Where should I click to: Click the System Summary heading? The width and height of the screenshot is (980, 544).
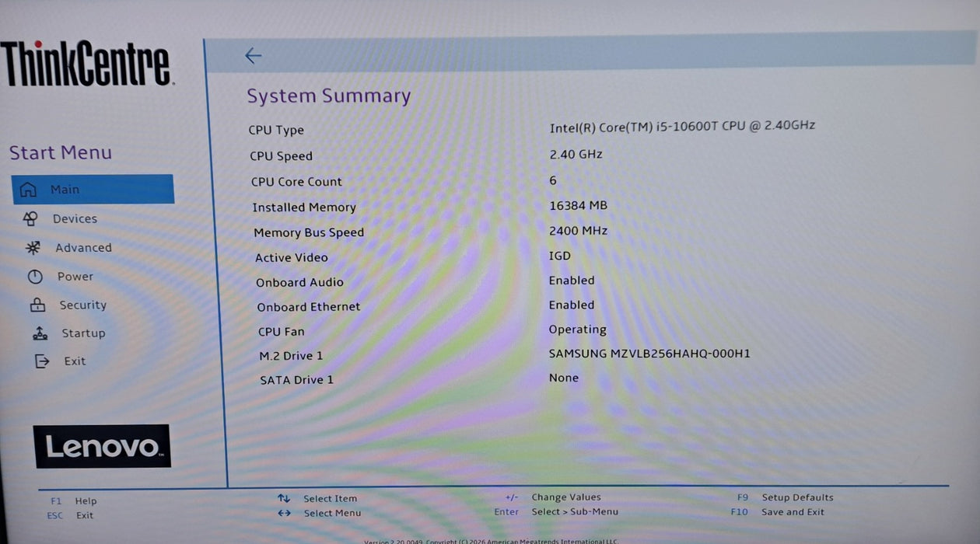tap(329, 96)
